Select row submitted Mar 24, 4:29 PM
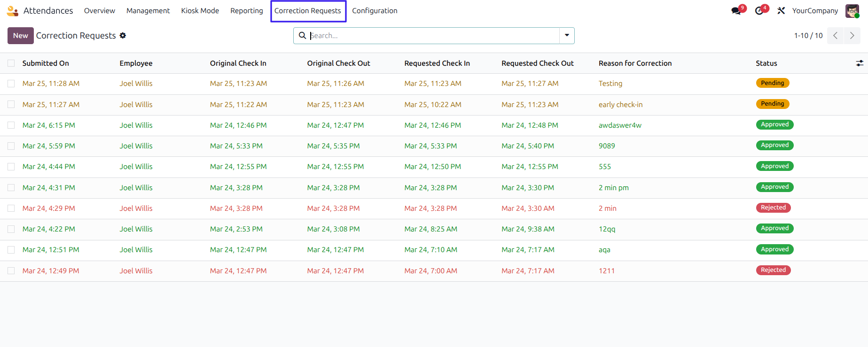868x347 pixels. (x=11, y=208)
